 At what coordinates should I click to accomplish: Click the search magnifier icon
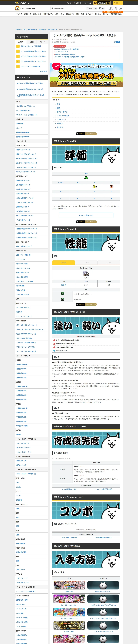tap(52, 8)
